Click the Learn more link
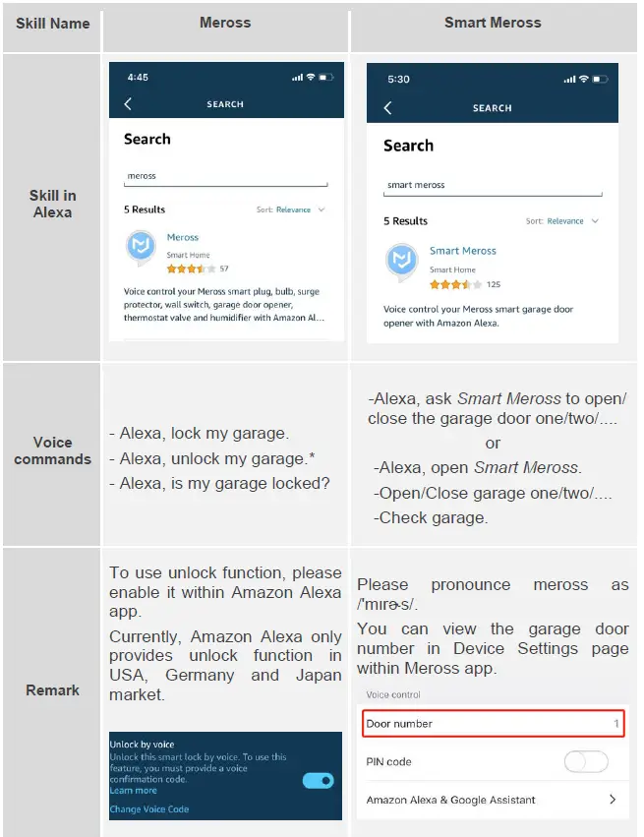 pos(134,791)
